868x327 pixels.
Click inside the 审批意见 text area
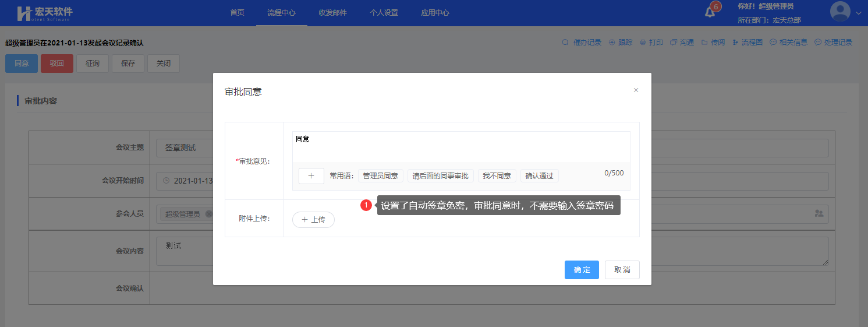point(460,147)
